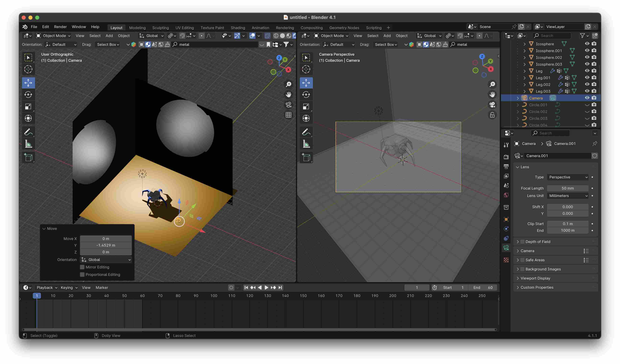
Task: Open the Add menu in left viewport
Action: [x=109, y=36]
